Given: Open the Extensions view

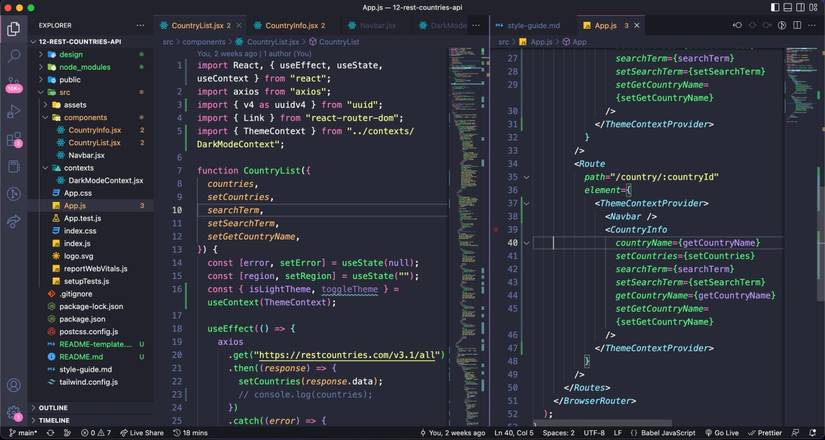Looking at the screenshot, I should pos(14,140).
